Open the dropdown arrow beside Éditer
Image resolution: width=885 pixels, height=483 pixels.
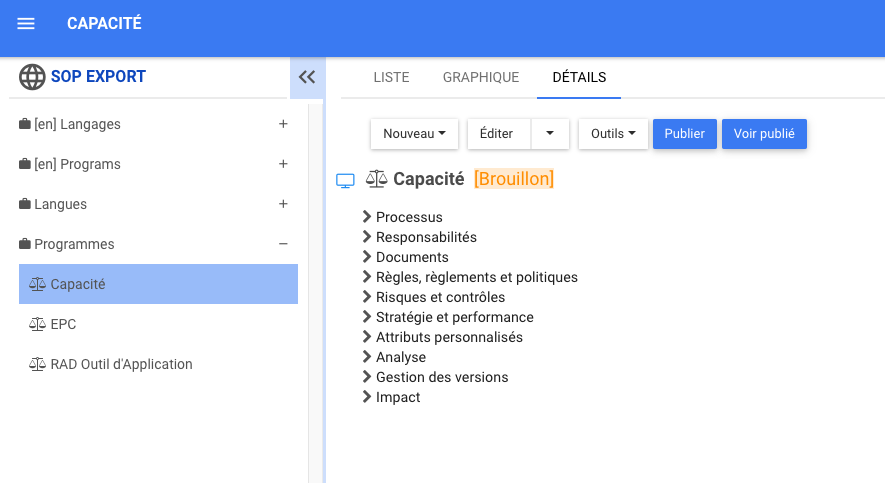point(549,134)
